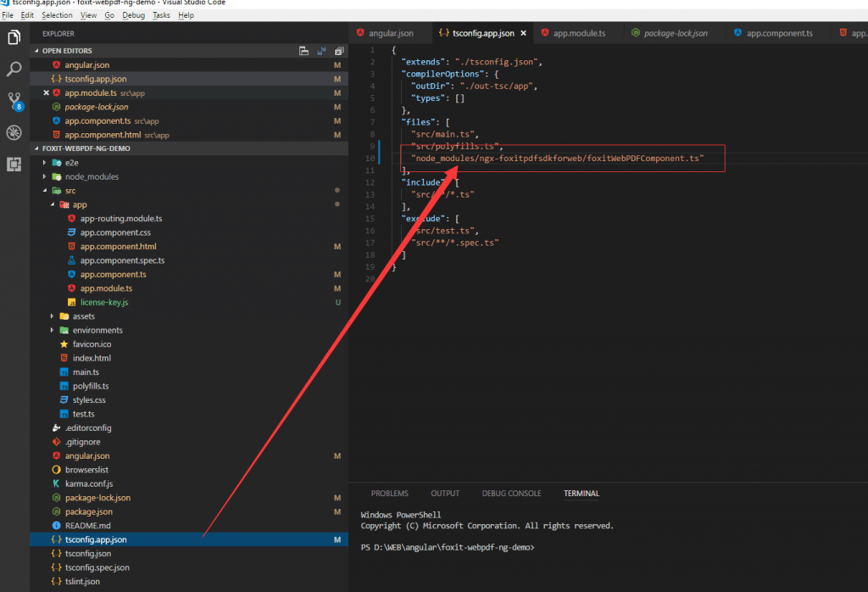Open app.component.css file
This screenshot has height=592, width=868.
(189, 232)
